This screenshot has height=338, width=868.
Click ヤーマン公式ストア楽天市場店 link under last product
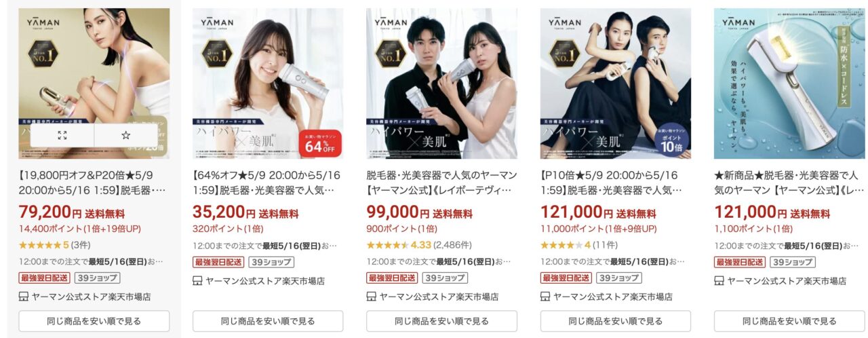coord(787,280)
